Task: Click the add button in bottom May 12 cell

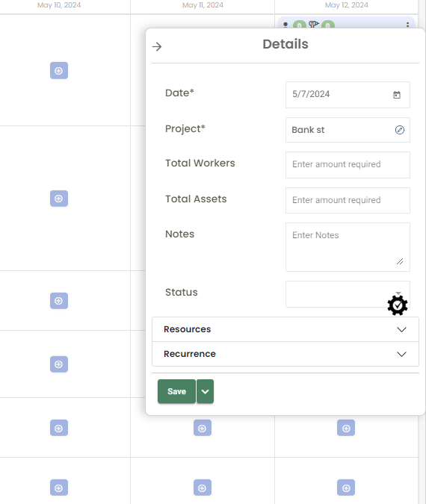Action: [x=346, y=488]
